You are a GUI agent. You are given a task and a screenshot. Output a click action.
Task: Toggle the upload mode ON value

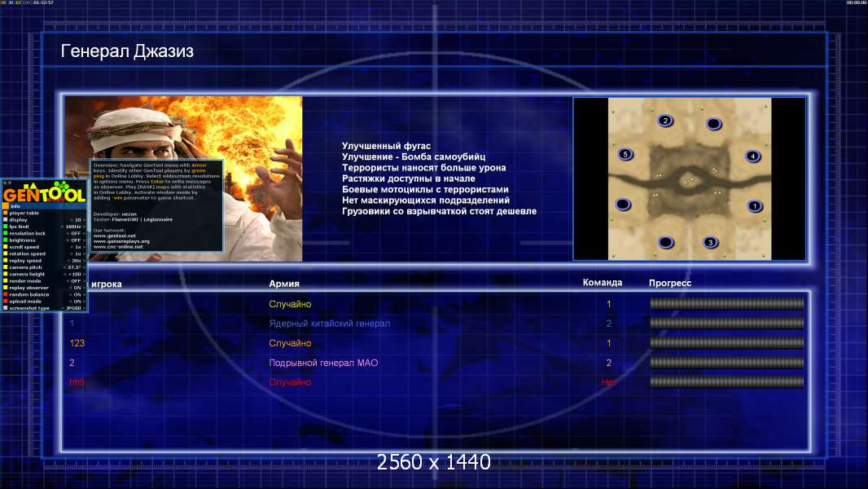click(x=77, y=302)
